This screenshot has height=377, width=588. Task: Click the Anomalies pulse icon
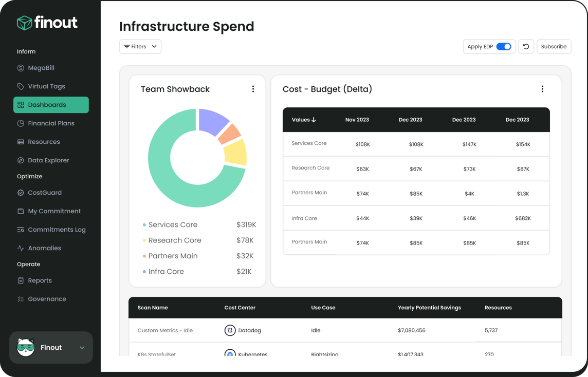[21, 248]
